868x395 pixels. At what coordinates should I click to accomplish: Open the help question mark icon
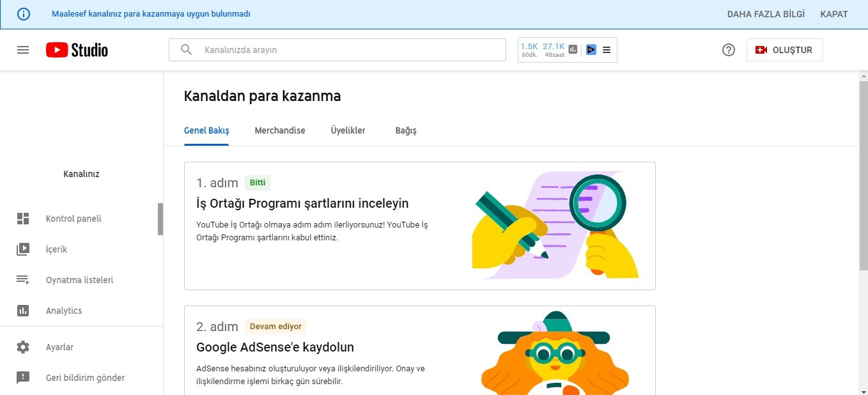(x=729, y=50)
